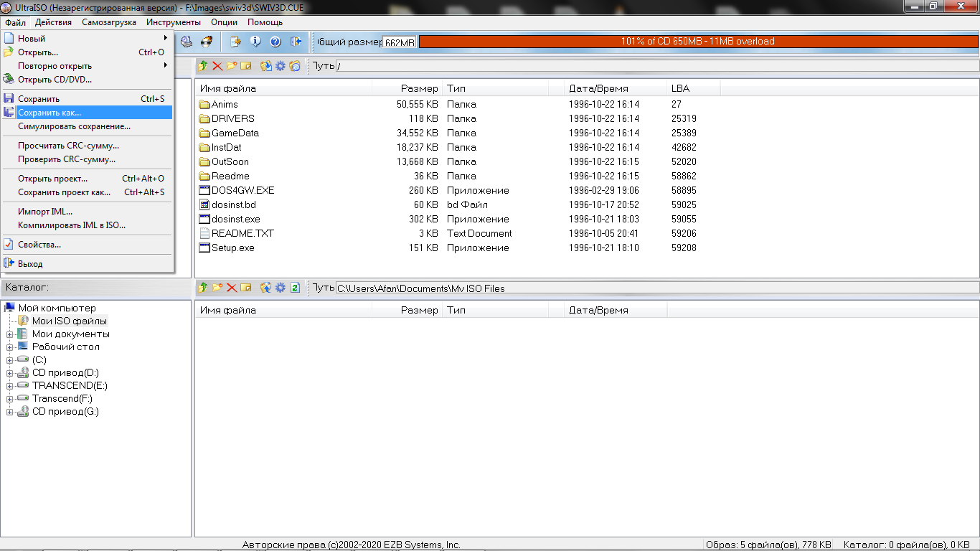980x551 pixels.
Task: Click the set path icon in local toolbar
Action: [266, 288]
